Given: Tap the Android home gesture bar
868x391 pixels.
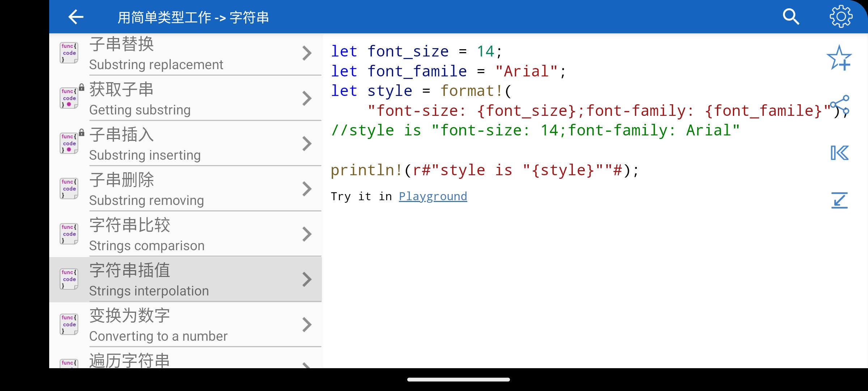Looking at the screenshot, I should click(458, 379).
